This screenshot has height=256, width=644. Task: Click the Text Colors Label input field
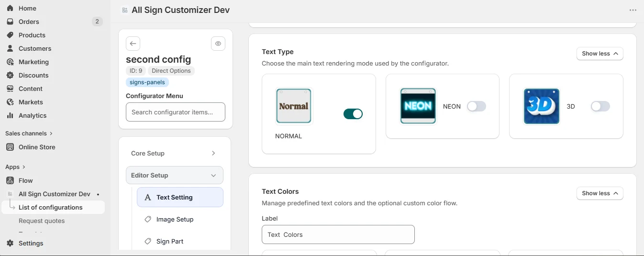click(338, 234)
